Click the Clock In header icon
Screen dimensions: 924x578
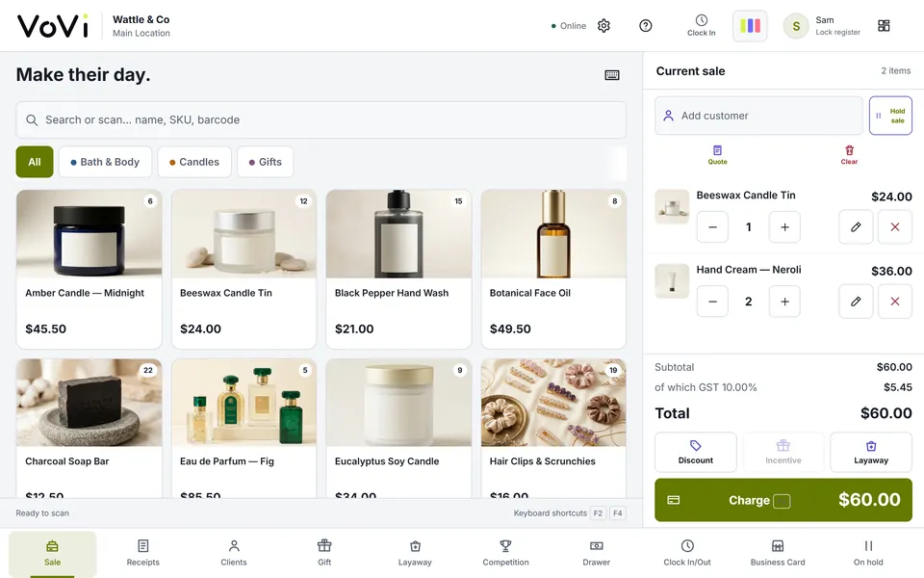click(702, 26)
